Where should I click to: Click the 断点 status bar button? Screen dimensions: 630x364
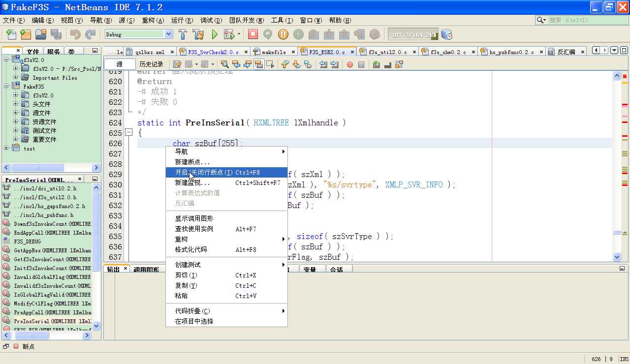point(24,346)
